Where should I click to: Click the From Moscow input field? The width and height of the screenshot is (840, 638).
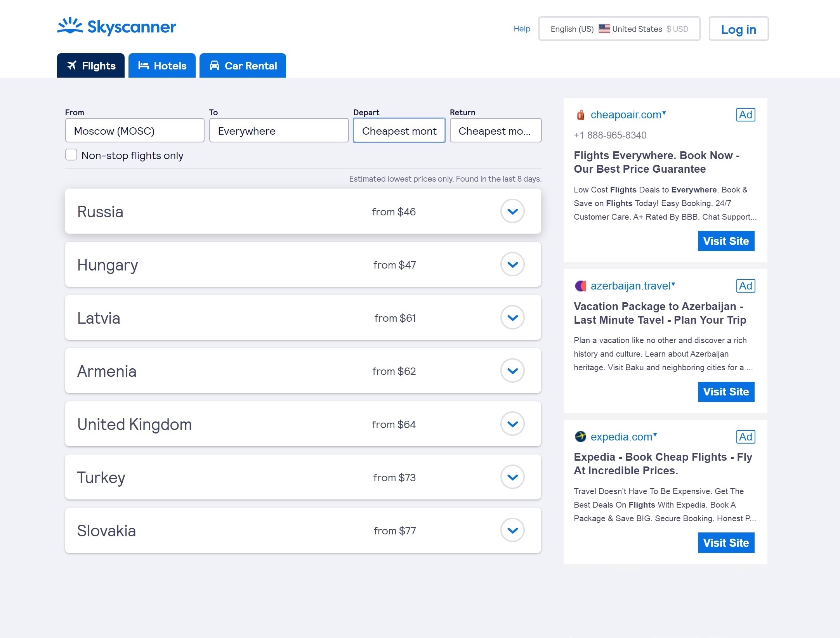point(134,130)
